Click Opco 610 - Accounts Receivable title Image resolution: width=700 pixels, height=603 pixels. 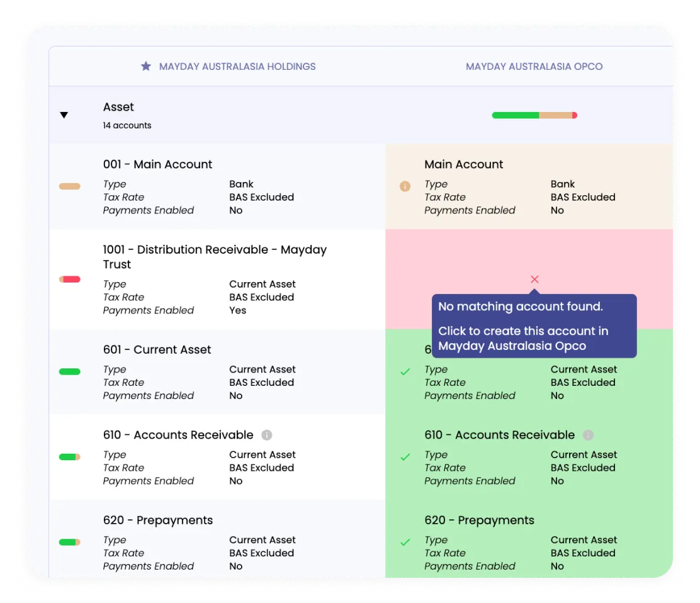point(499,435)
